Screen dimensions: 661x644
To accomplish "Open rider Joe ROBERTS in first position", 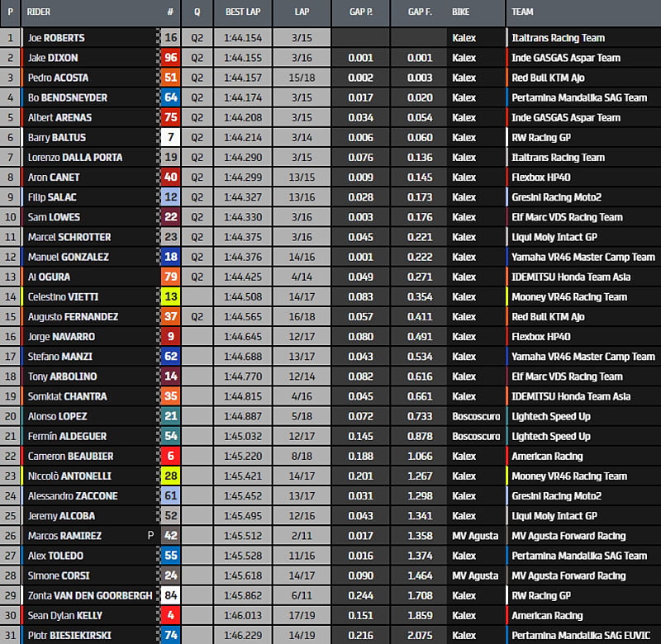I will 56,38.
